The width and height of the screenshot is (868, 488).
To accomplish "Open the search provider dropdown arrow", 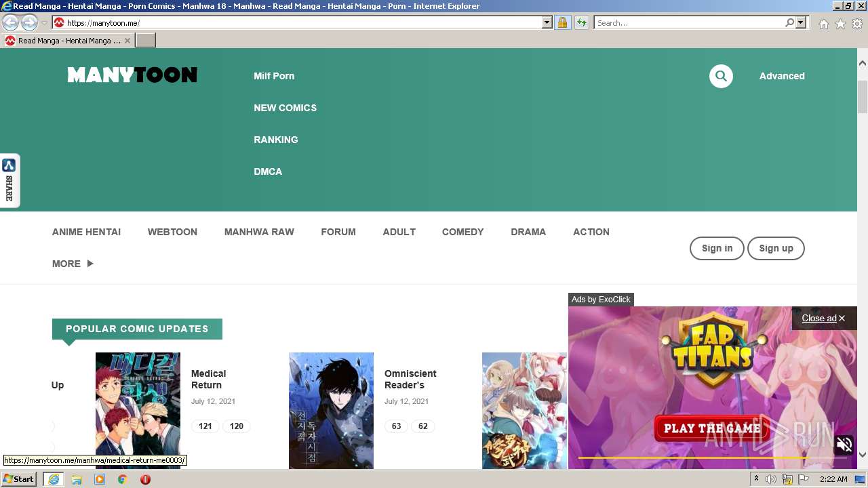I will [x=801, y=23].
